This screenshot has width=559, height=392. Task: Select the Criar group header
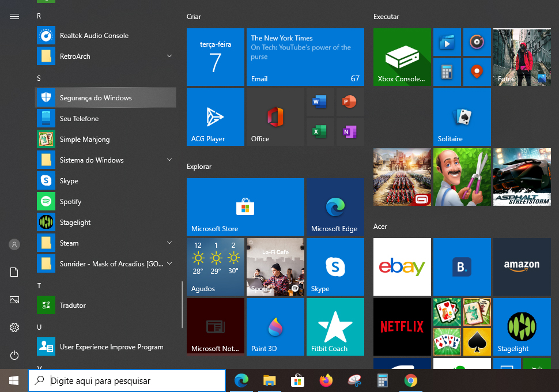coord(194,17)
